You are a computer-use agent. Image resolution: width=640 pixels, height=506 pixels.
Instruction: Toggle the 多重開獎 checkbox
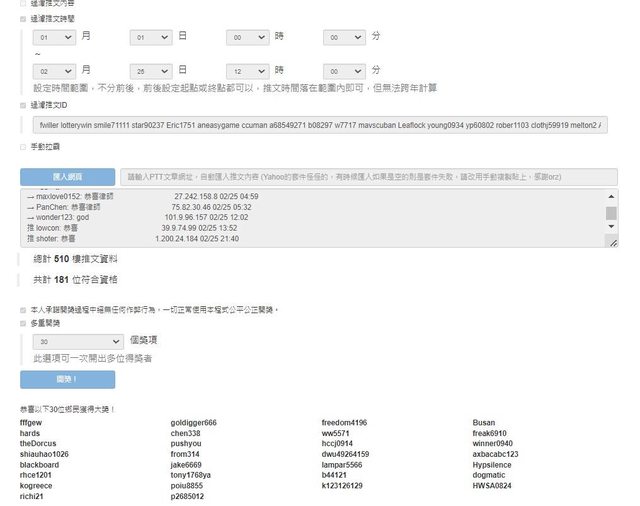click(x=23, y=323)
